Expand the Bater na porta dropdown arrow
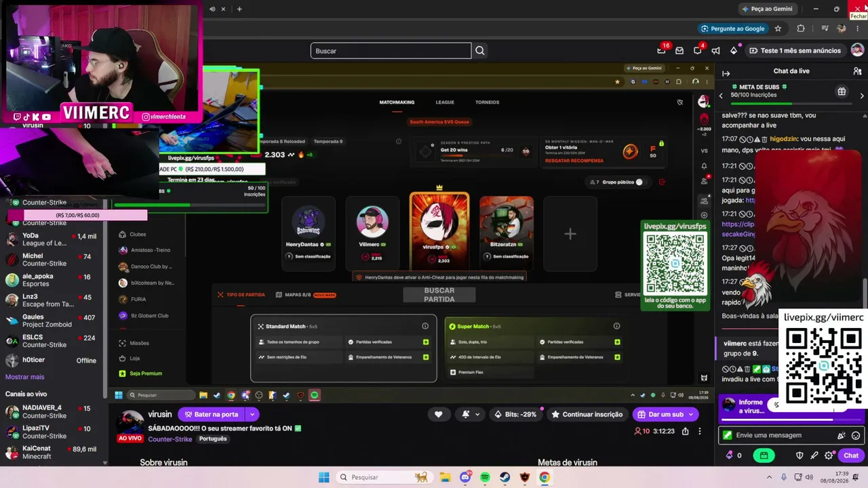The width and height of the screenshot is (868, 488). click(252, 414)
